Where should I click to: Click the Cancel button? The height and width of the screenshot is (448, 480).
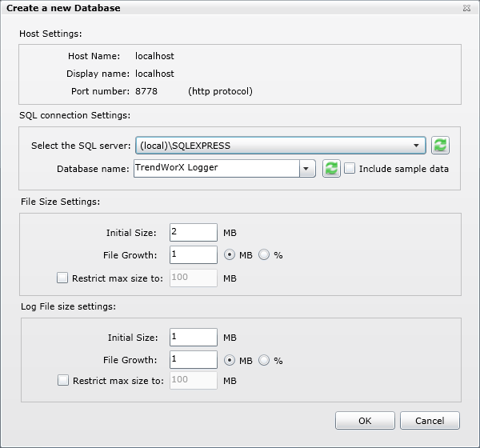pyautogui.click(x=429, y=421)
